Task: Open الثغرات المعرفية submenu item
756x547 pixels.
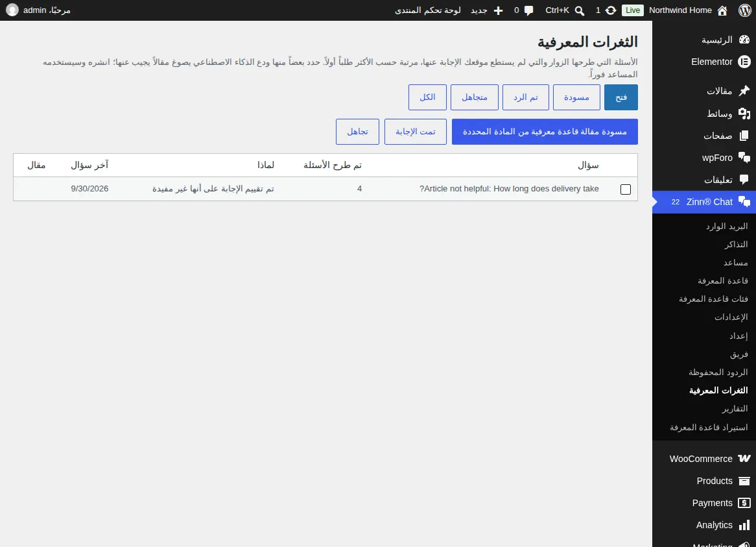Action: pyautogui.click(x=718, y=390)
